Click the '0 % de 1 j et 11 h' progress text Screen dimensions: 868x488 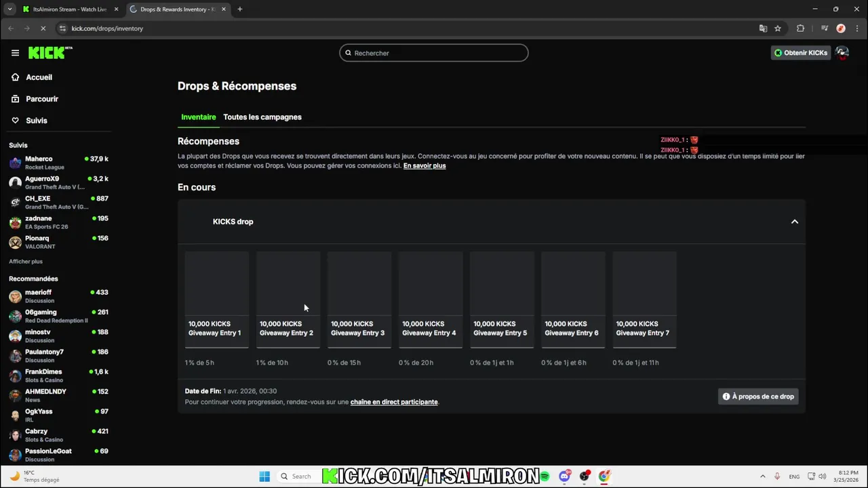pos(635,363)
